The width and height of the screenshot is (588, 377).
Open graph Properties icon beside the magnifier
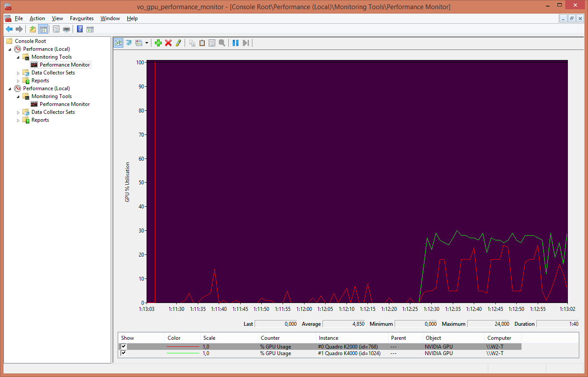212,43
